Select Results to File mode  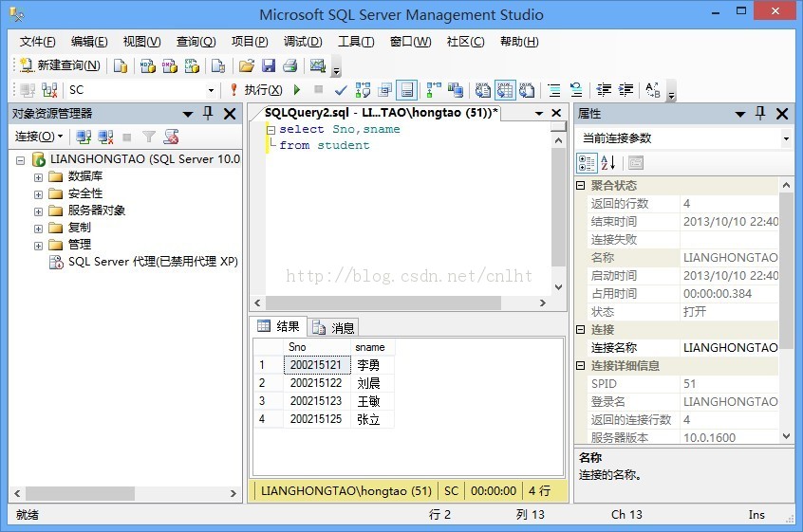[527, 90]
